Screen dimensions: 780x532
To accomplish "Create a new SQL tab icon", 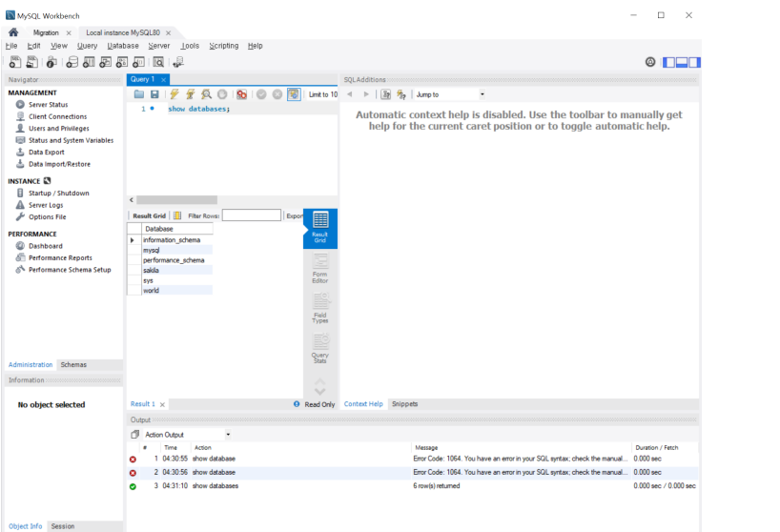I will pyautogui.click(x=15, y=62).
